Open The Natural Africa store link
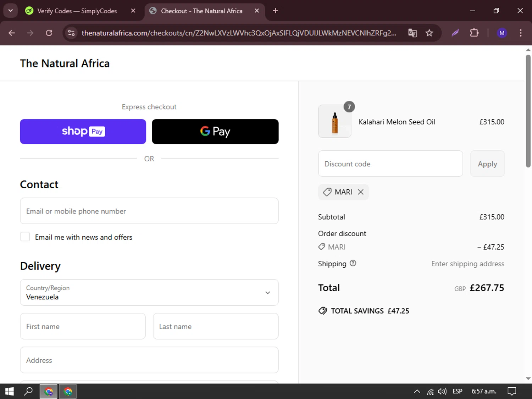 [x=65, y=63]
